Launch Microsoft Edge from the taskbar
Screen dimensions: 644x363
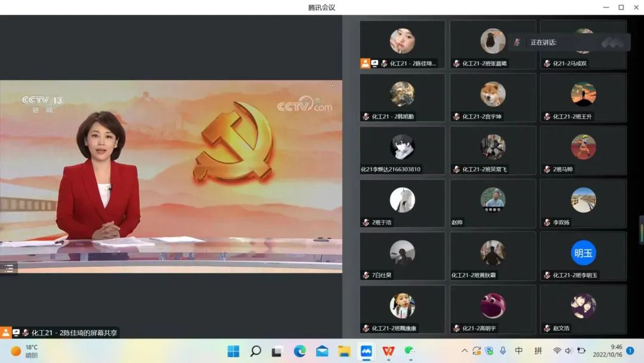pyautogui.click(x=300, y=351)
